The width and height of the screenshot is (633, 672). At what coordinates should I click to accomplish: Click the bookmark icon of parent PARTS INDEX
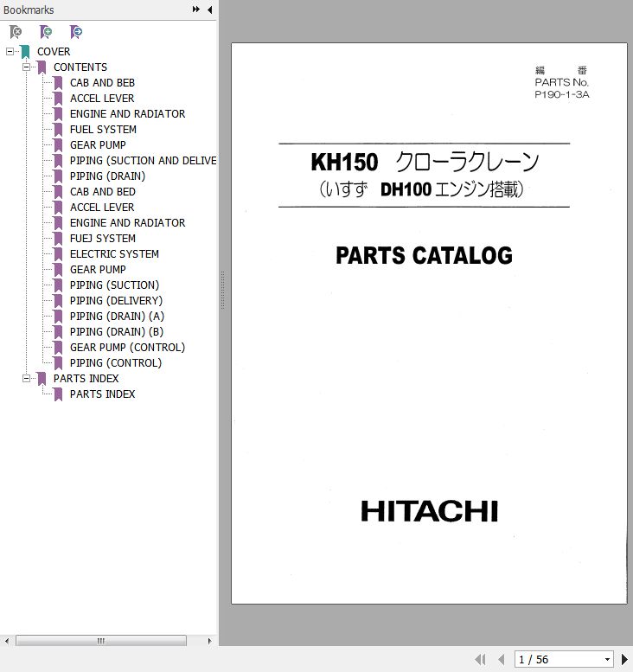click(42, 379)
